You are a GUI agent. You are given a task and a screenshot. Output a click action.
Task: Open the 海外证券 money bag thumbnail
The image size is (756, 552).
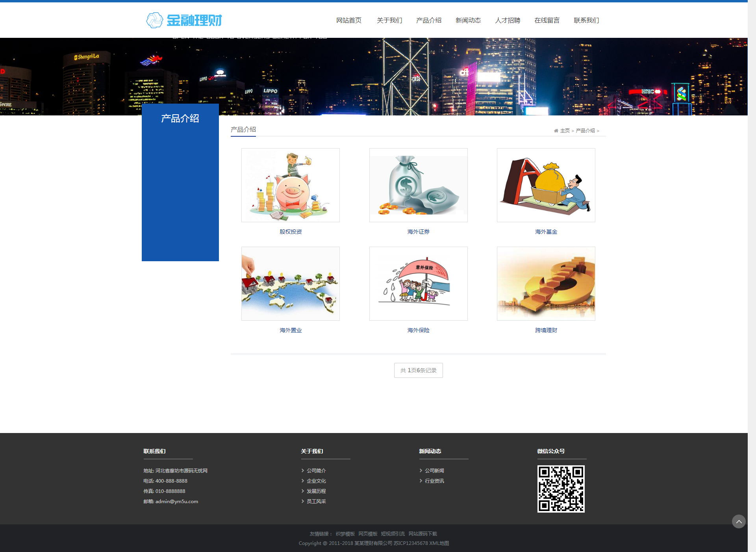point(418,185)
